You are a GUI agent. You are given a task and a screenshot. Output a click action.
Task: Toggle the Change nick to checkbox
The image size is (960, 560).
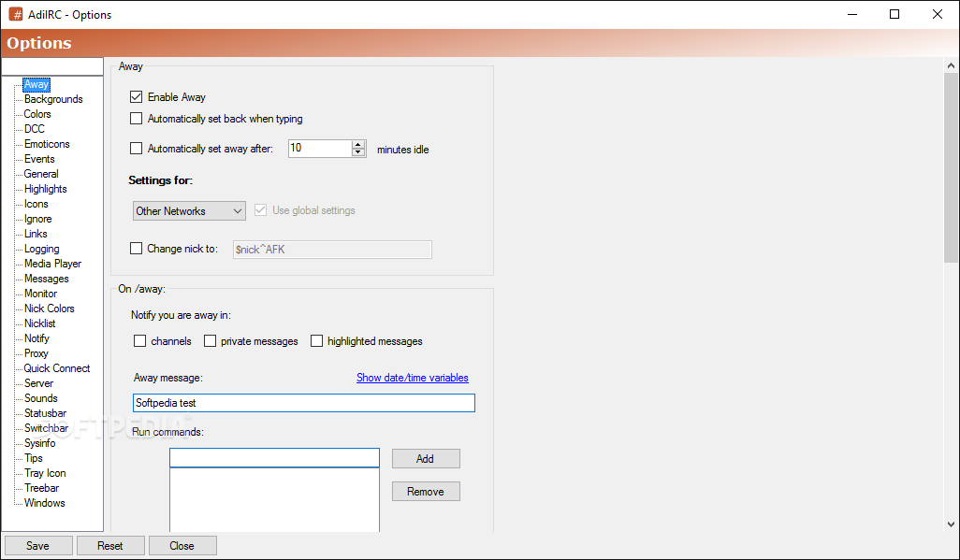tap(136, 248)
